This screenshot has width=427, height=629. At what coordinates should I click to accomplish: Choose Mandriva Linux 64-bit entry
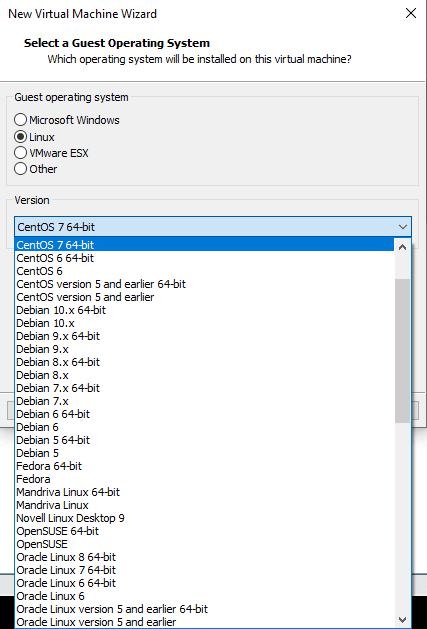click(x=205, y=492)
